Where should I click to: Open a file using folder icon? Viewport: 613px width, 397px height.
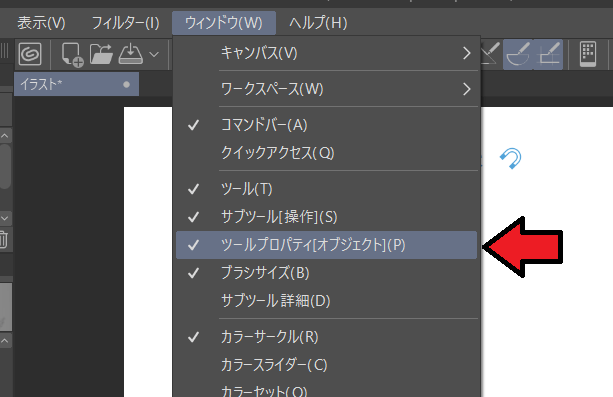coord(101,54)
